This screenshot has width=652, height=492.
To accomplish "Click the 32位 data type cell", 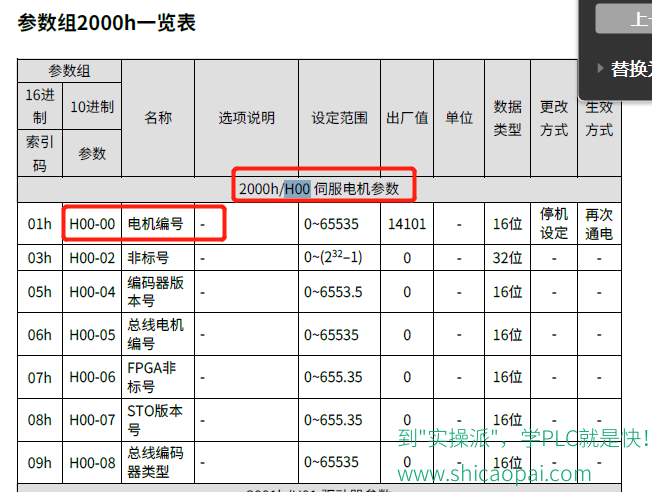I will 507,258.
